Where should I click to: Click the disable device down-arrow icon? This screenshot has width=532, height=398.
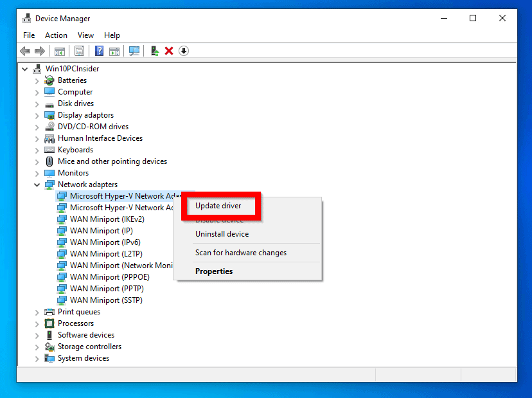[184, 51]
